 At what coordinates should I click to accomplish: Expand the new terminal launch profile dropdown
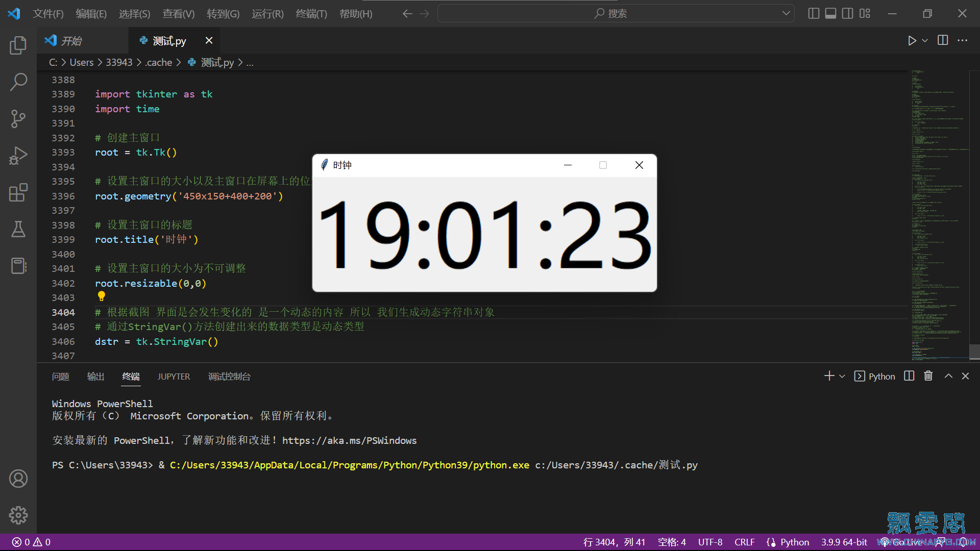point(842,376)
